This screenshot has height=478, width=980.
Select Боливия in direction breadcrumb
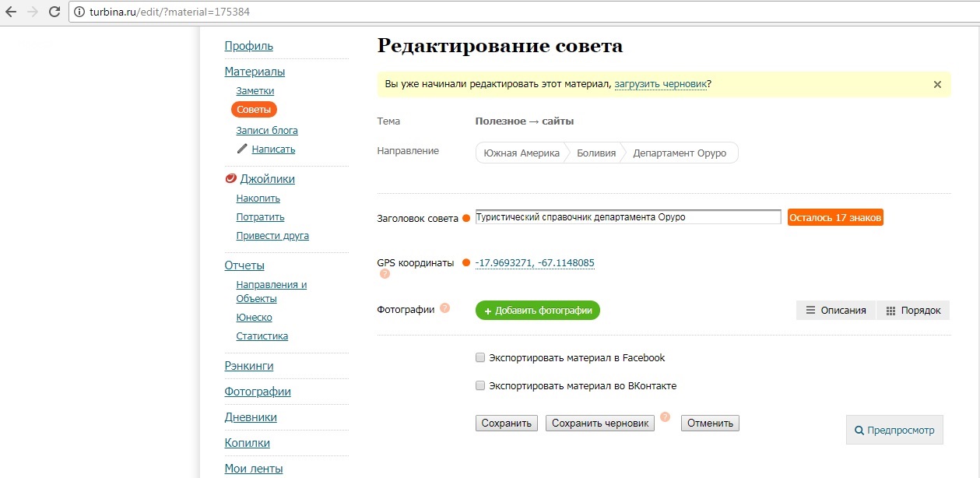pyautogui.click(x=595, y=153)
